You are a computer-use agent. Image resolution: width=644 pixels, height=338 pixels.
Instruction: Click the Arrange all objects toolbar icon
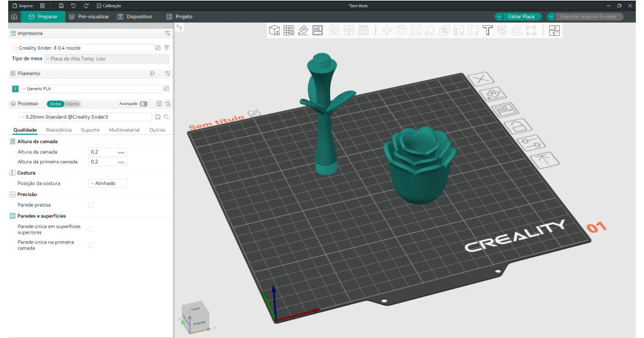[x=318, y=30]
